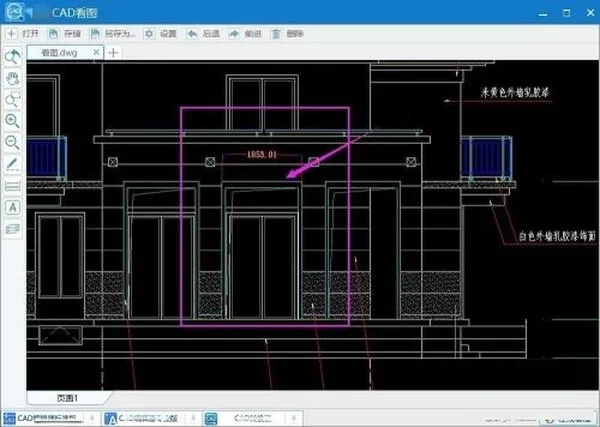This screenshot has width=600, height=427.
Task: Click the 另存为 (Save As) disk icon
Action: [95, 34]
